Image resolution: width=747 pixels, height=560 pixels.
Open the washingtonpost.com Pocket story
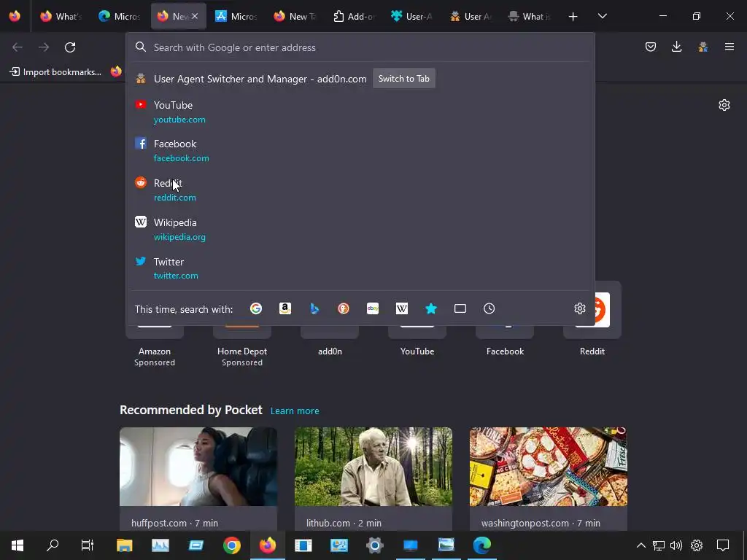549,478
